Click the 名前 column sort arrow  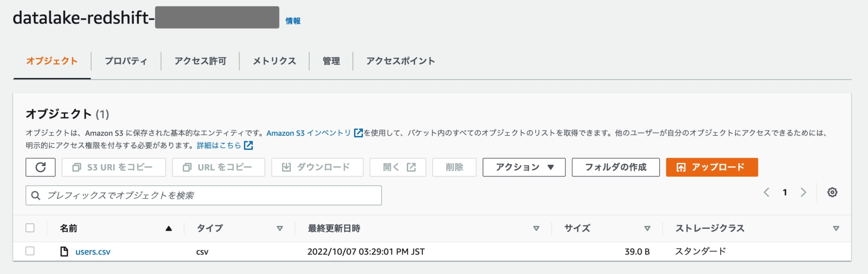pos(169,228)
